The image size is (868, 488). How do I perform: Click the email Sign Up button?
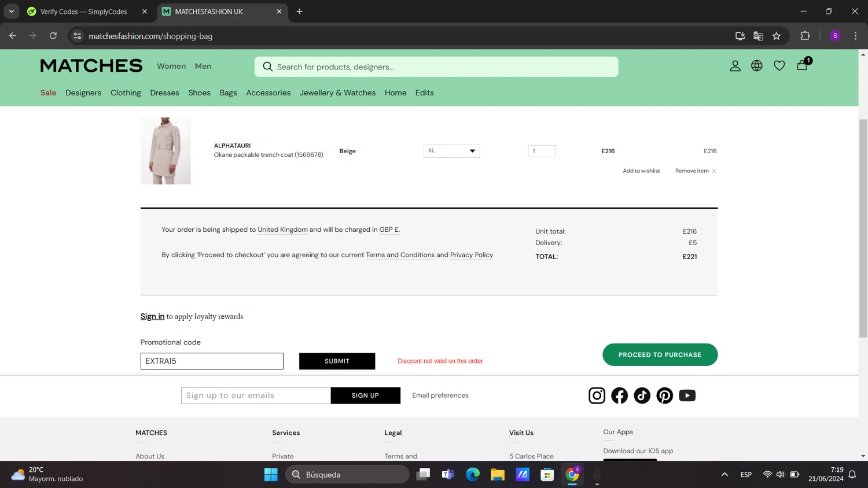365,395
